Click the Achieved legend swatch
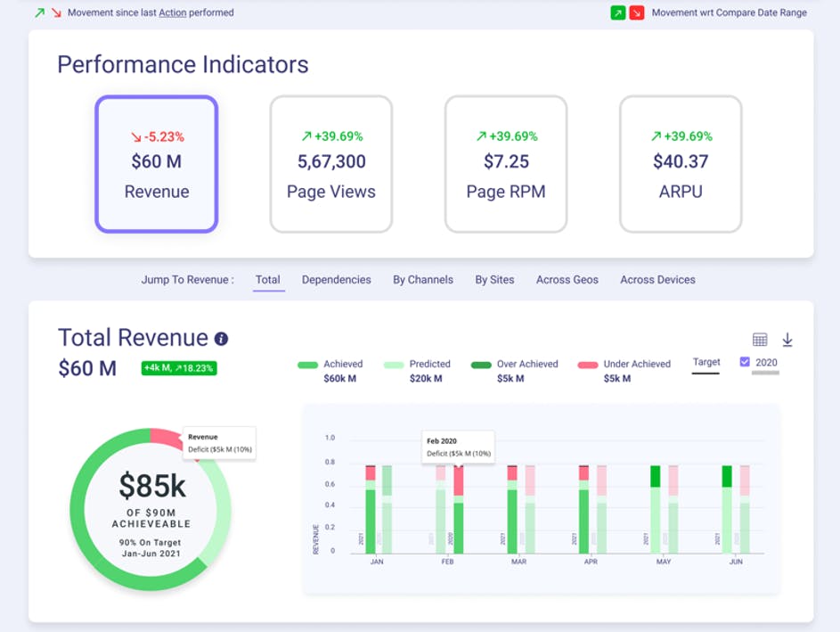 click(308, 365)
